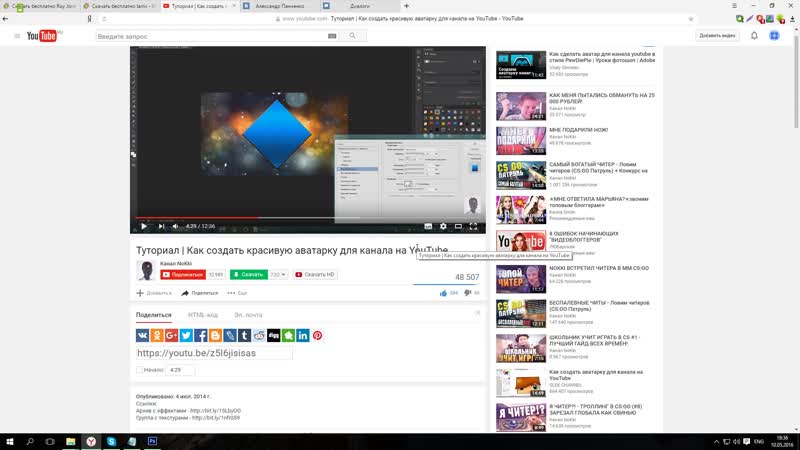Open video КАК МЕНЯ ПЫТАЛИСЬ ОБМАНУТЬ
This screenshot has height=450, width=800.
click(x=602, y=98)
